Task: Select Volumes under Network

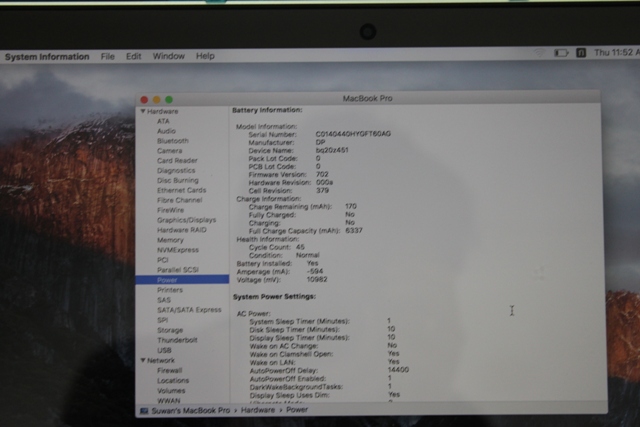Action: (171, 391)
